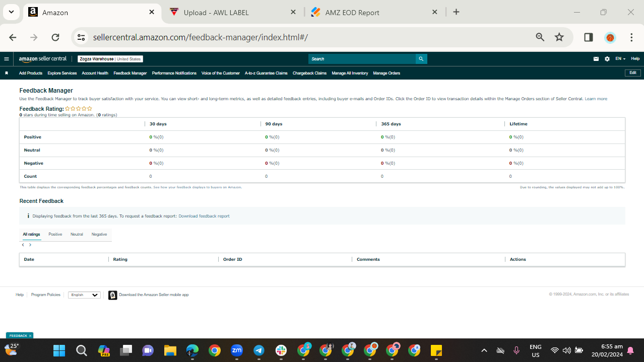Click the search magnifier button in Seller Central
This screenshot has width=644, height=362.
pyautogui.click(x=421, y=59)
